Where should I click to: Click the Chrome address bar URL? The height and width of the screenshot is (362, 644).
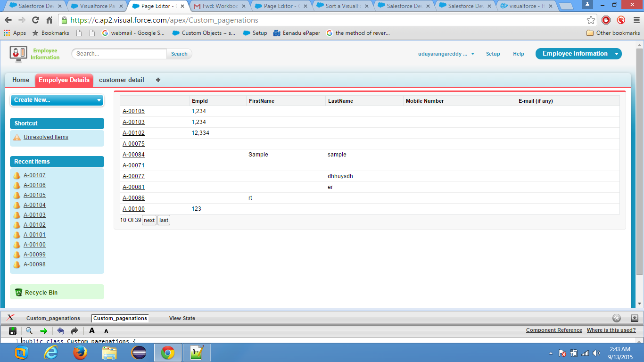coord(164,20)
